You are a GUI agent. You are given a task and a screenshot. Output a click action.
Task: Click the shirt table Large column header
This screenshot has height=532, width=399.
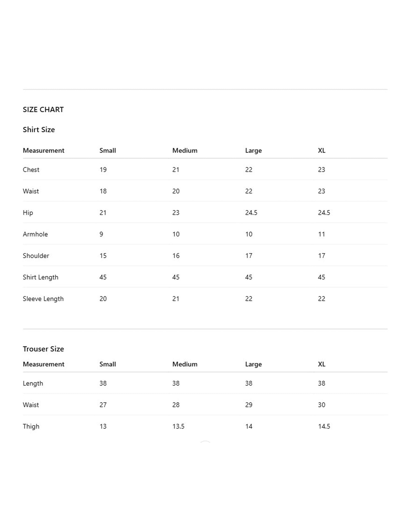pos(253,151)
